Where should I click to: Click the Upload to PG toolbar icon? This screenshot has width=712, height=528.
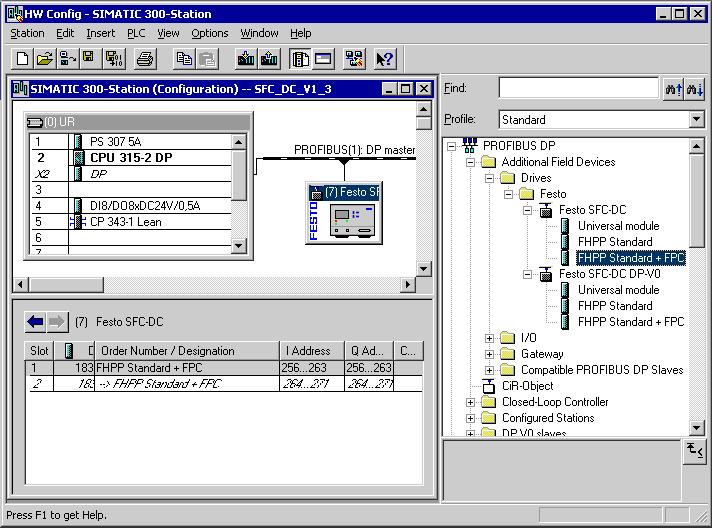269,59
